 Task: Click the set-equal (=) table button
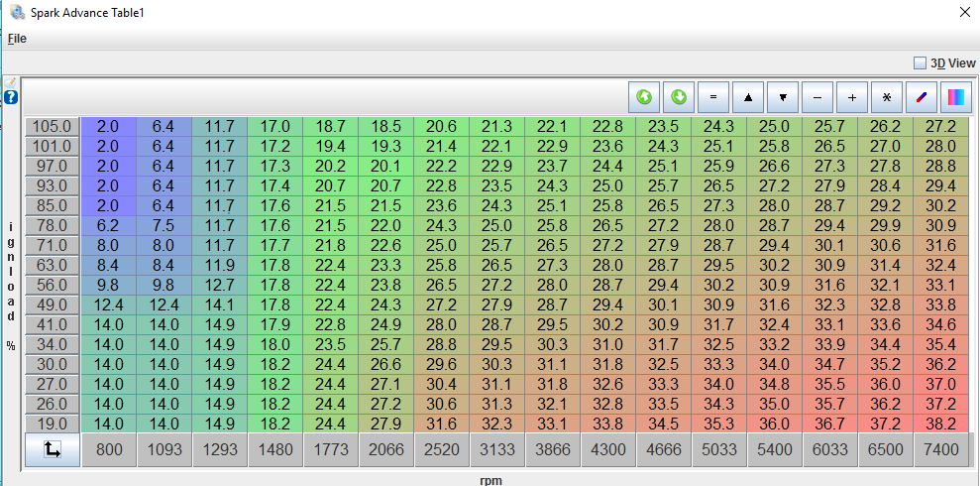[x=713, y=97]
